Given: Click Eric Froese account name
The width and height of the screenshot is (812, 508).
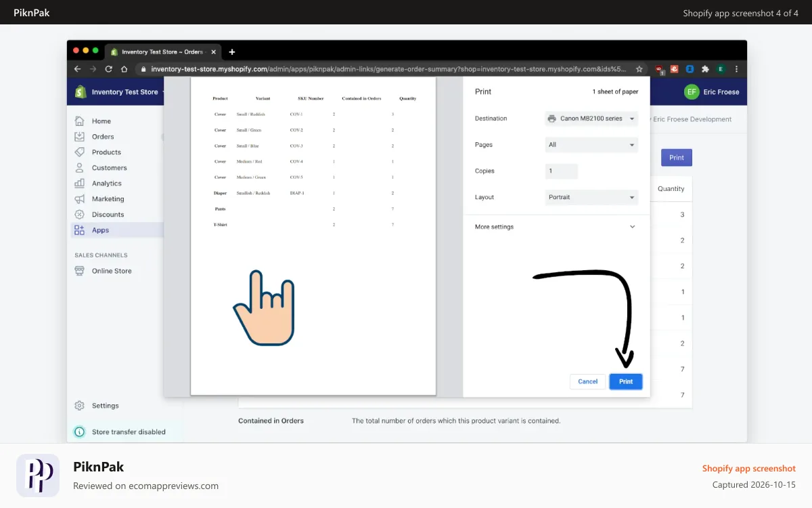Looking at the screenshot, I should 721,92.
